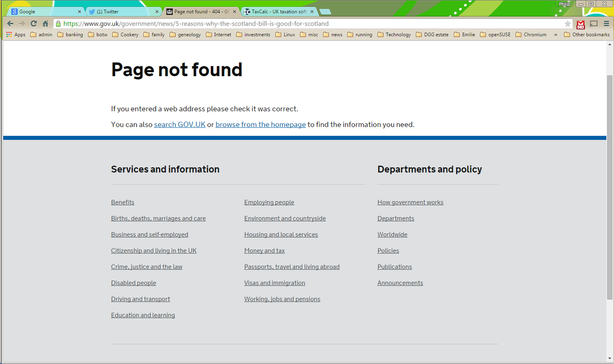
Task: Follow the Money and tax link
Action: [264, 250]
